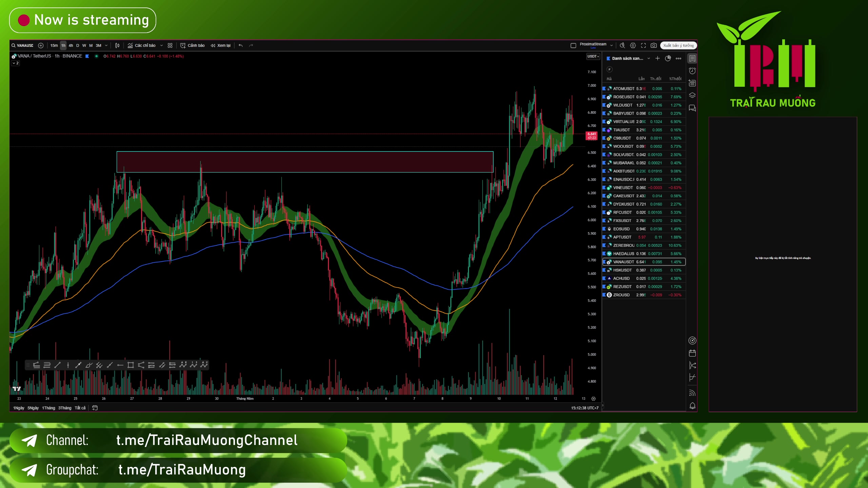The height and width of the screenshot is (488, 868).
Task: Open the Object tree sidebar icon
Action: [692, 96]
